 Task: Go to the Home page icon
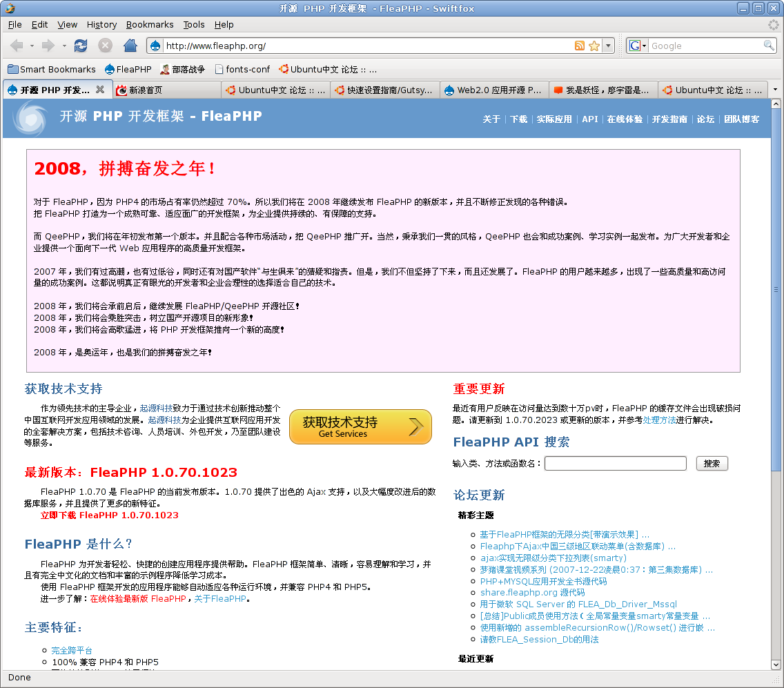tap(130, 46)
